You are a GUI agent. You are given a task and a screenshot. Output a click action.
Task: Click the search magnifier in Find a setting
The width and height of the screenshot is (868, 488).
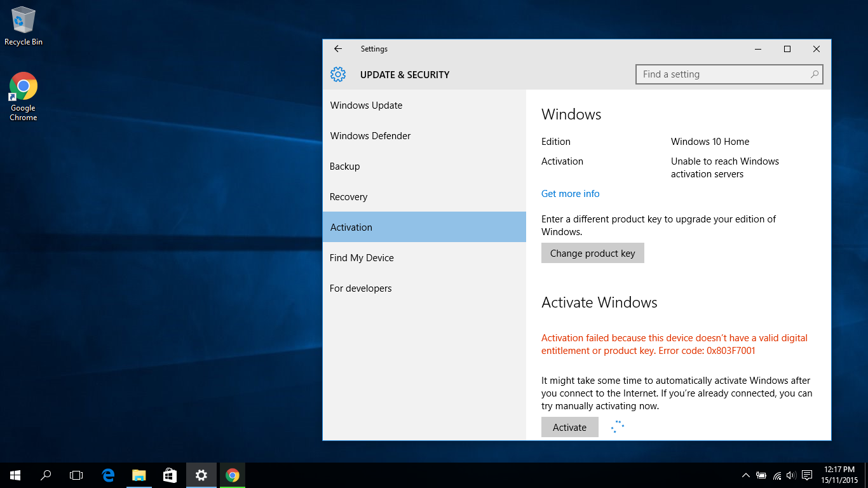click(x=814, y=74)
